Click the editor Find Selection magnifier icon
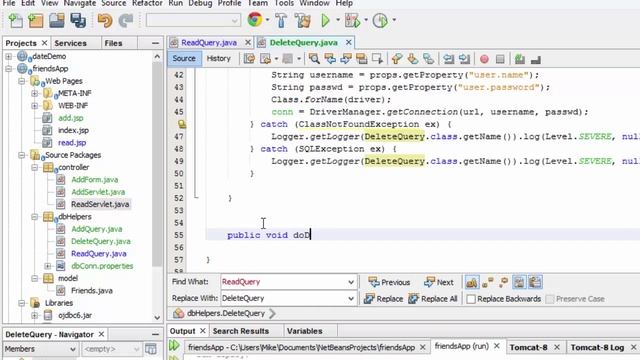The width and height of the screenshot is (640, 360). tap(314, 59)
